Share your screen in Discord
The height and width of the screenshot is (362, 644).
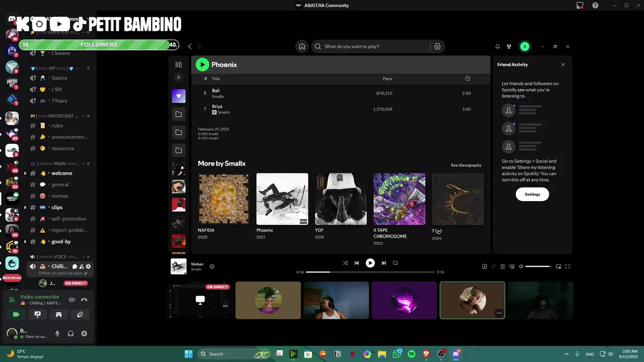pos(37,314)
